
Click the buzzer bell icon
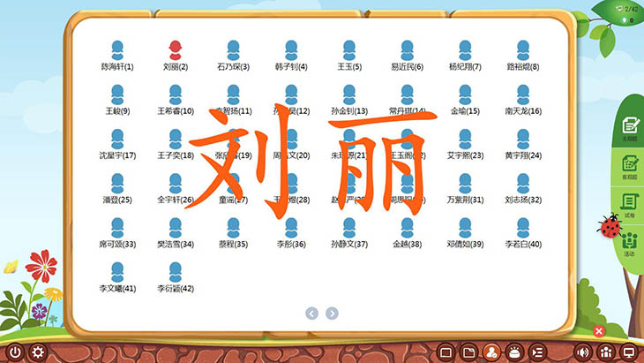click(514, 352)
